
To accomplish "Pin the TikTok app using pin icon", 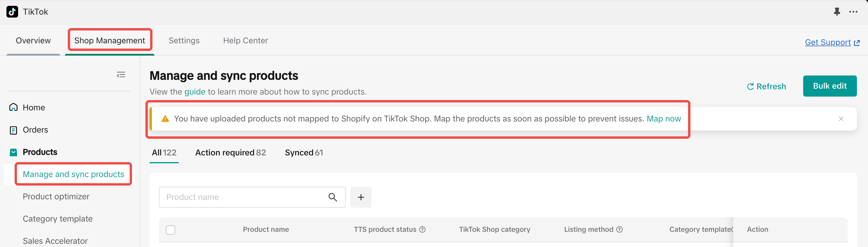I will point(837,12).
